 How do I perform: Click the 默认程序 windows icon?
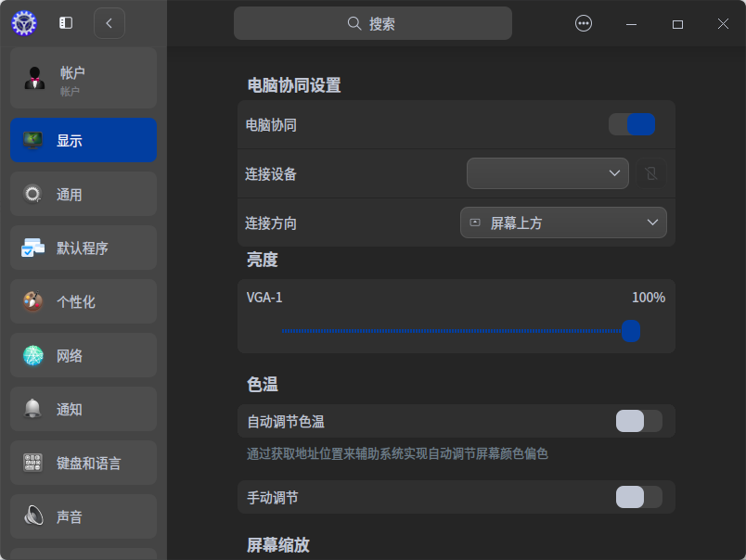(x=32, y=248)
